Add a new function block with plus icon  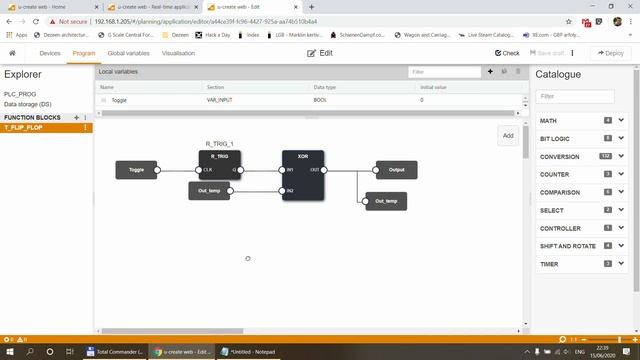[x=76, y=118]
